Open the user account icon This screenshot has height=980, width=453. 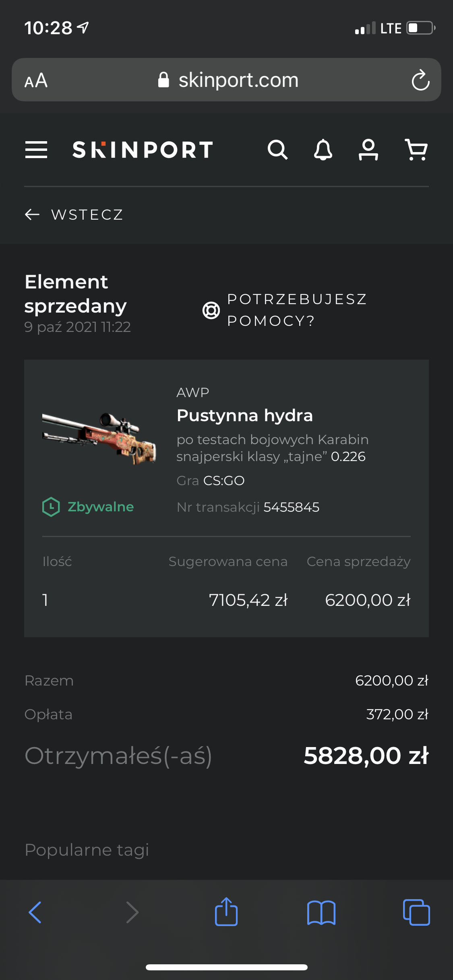(368, 150)
